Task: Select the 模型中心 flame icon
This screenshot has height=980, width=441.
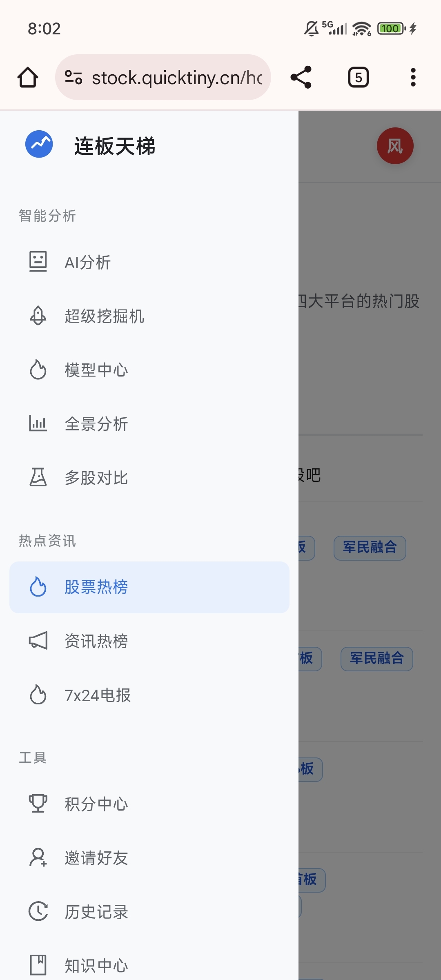Action: coord(38,370)
